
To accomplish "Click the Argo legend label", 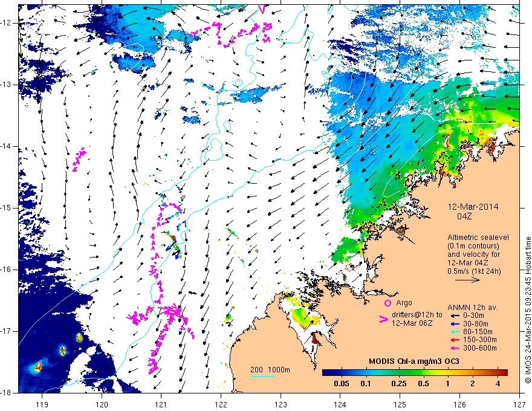I will click(x=404, y=302).
